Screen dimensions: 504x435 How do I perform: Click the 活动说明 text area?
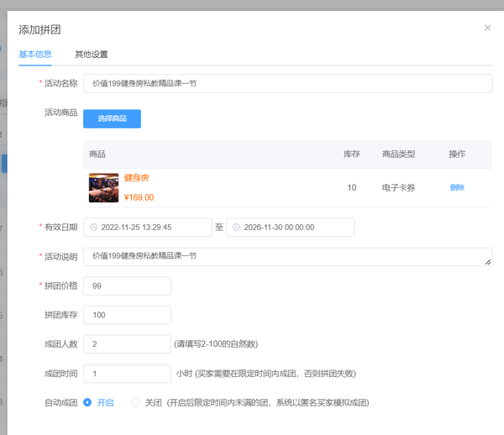(x=286, y=256)
